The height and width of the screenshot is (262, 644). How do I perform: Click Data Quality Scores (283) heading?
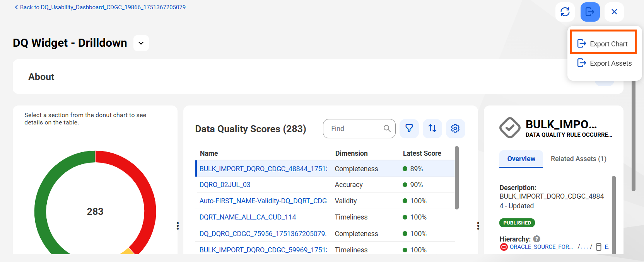251,129
